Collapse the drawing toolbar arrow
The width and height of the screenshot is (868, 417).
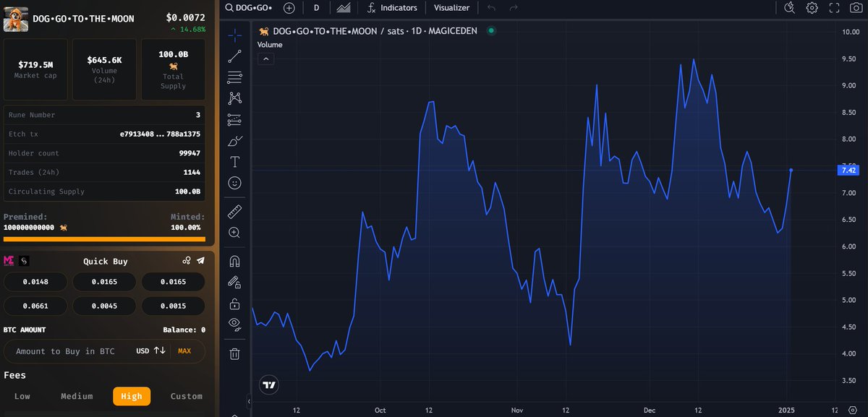(249, 401)
